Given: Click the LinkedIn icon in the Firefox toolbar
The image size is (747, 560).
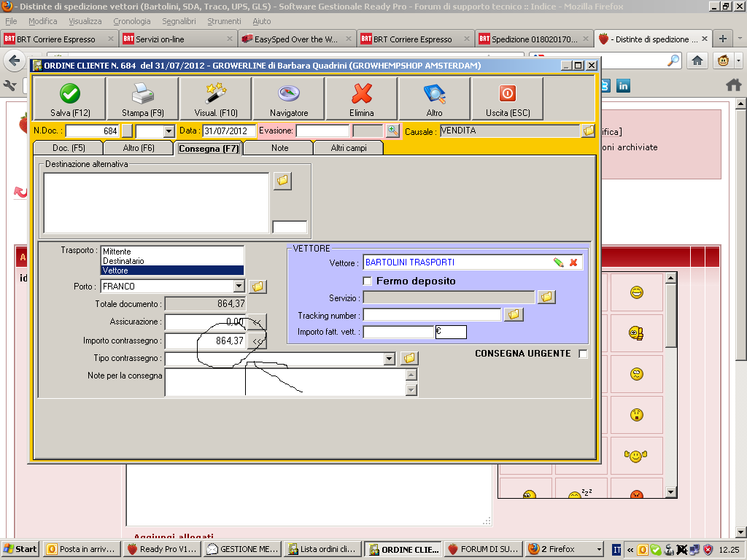Looking at the screenshot, I should 623,86.
